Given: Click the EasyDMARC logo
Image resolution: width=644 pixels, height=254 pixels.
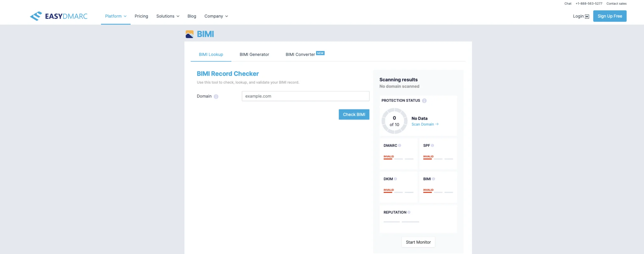Looking at the screenshot, I should (58, 16).
